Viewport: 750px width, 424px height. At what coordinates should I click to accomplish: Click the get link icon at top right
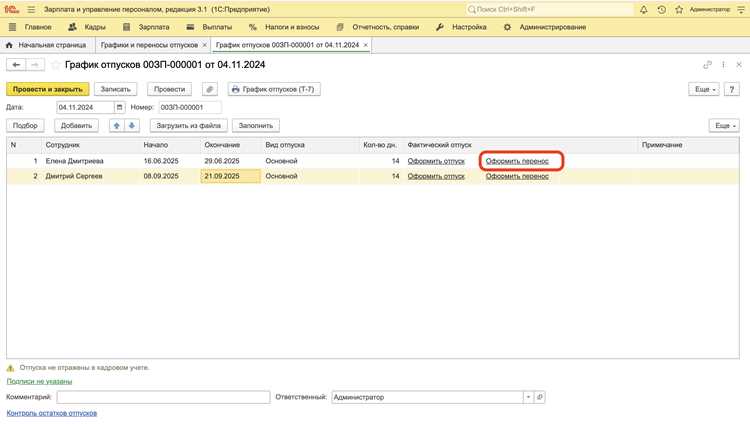pos(707,65)
